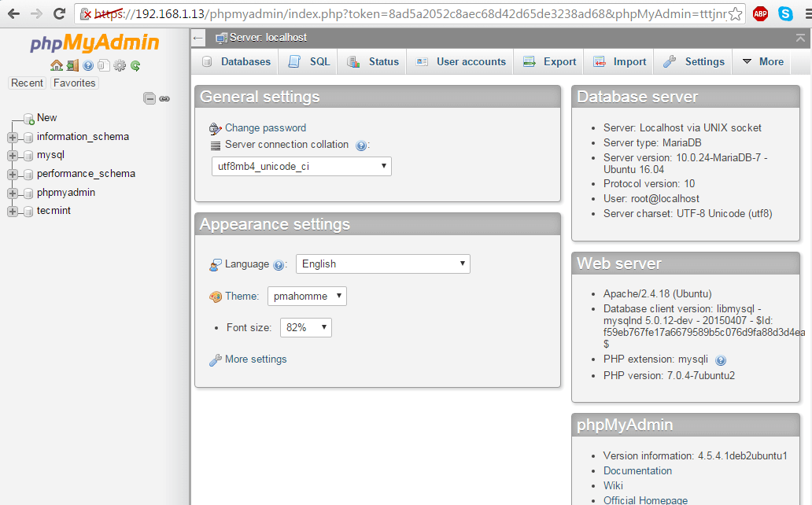Select the performance_schema database

pos(86,174)
